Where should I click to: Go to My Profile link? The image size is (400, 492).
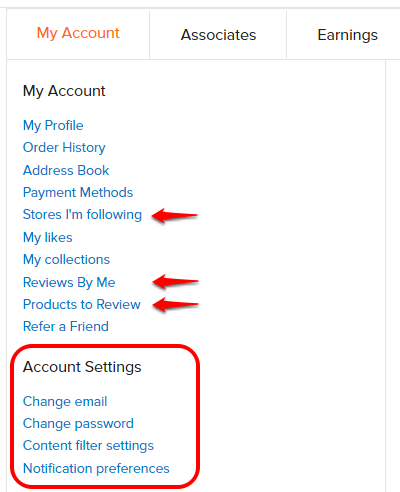[53, 126]
